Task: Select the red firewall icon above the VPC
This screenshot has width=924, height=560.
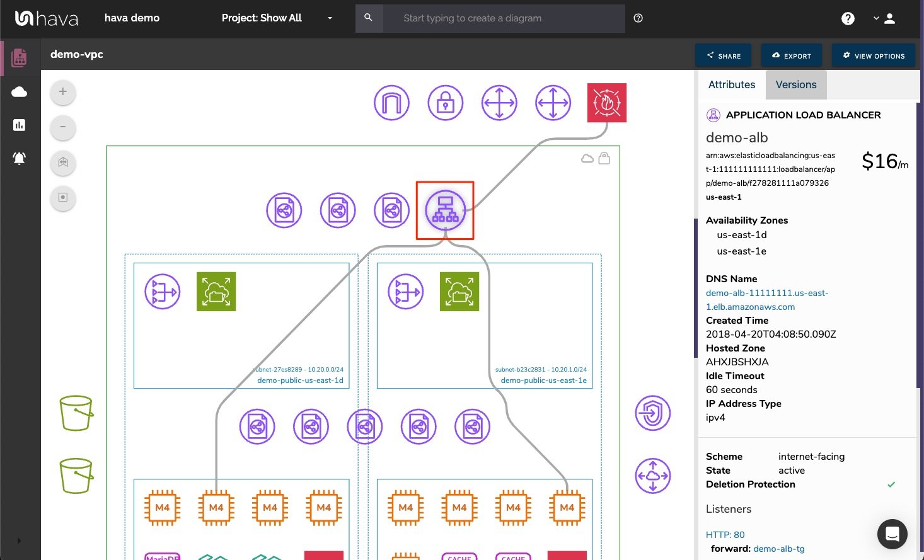Action: coord(606,102)
